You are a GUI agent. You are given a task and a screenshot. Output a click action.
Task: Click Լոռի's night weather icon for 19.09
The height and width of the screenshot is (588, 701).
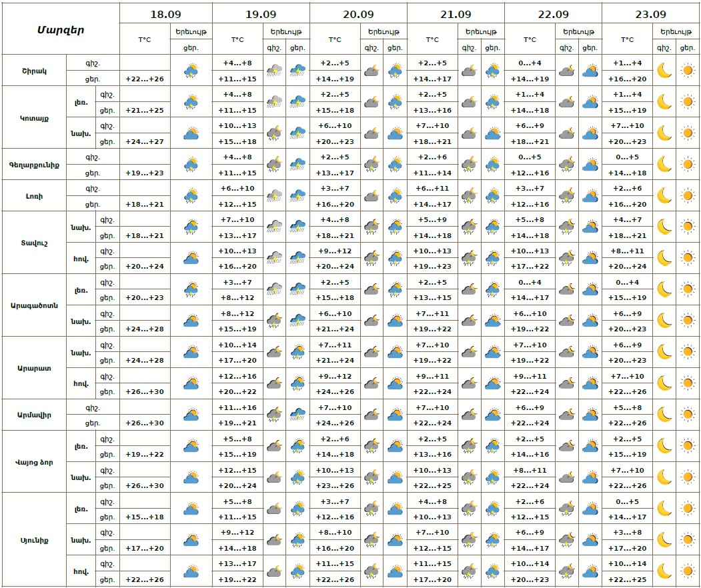(x=274, y=195)
